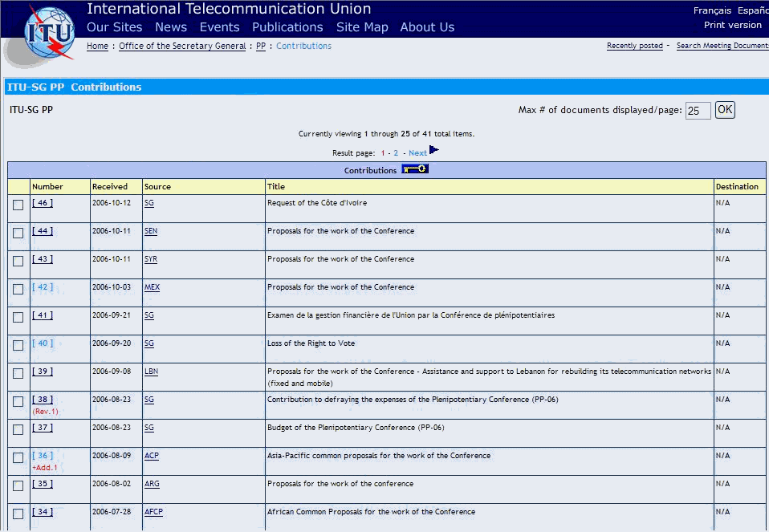Open the Events menu item

(x=219, y=27)
